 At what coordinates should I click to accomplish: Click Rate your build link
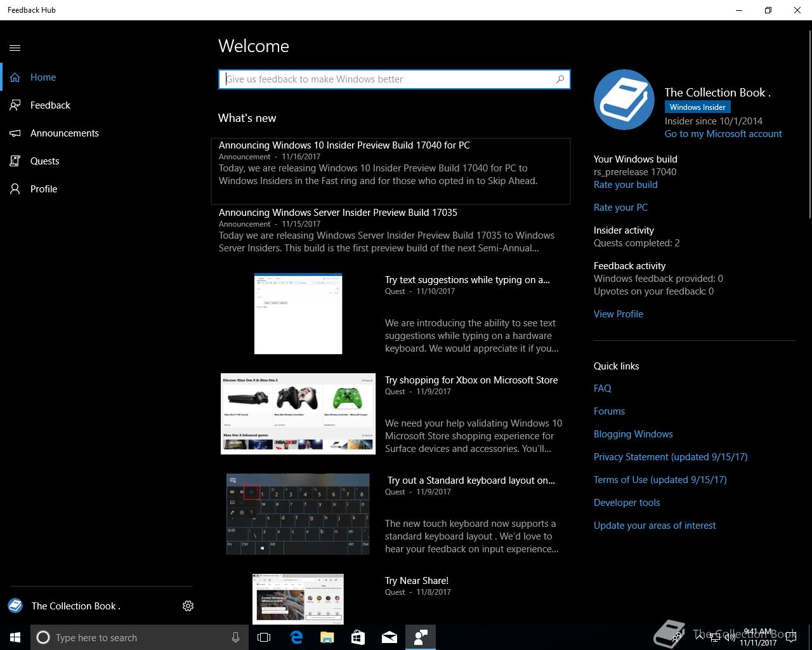[625, 185]
